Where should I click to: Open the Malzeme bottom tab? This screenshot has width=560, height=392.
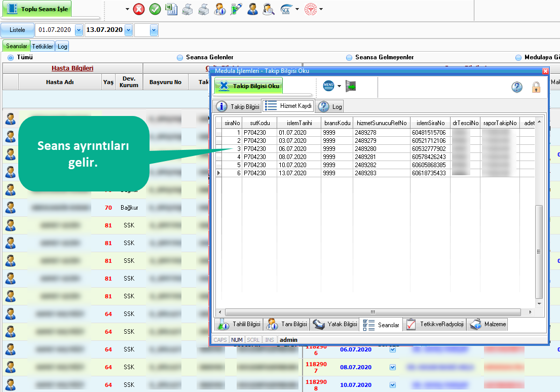click(x=488, y=324)
